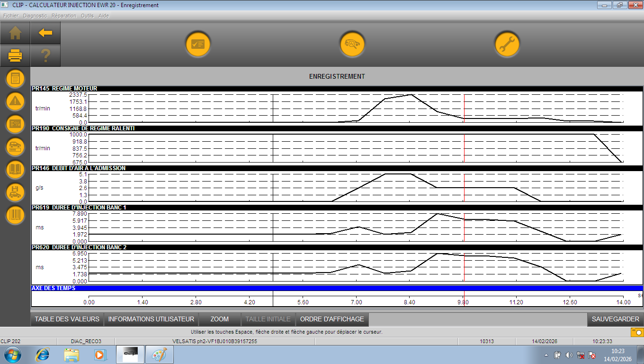Image resolution: width=644 pixels, height=364 pixels.
Task: Click the TABLE DES VALEURS button
Action: 67,319
